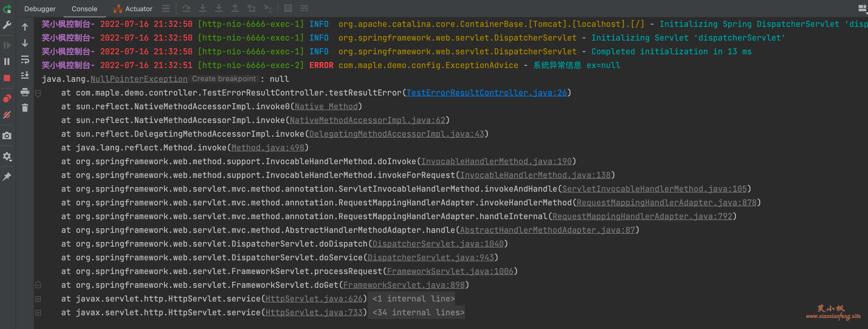Click com.maple.demo.config.ExceptionAdvice logger name
This screenshot has width=868, height=329.
pyautogui.click(x=428, y=65)
